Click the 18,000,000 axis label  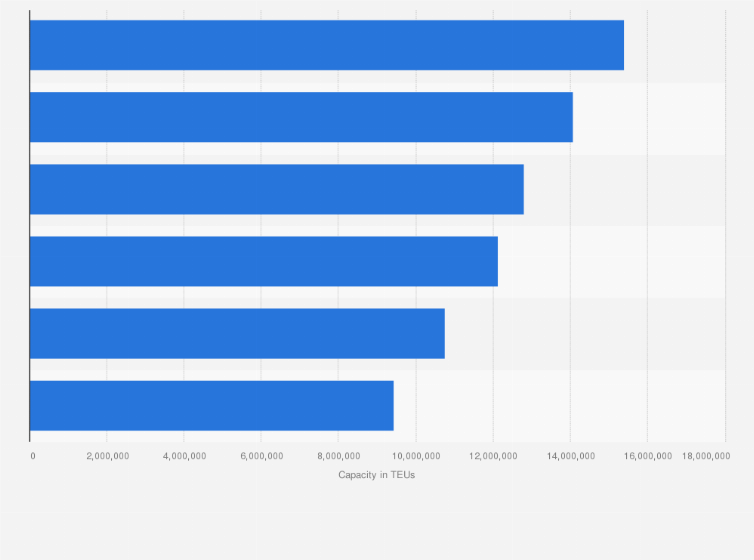pos(706,456)
